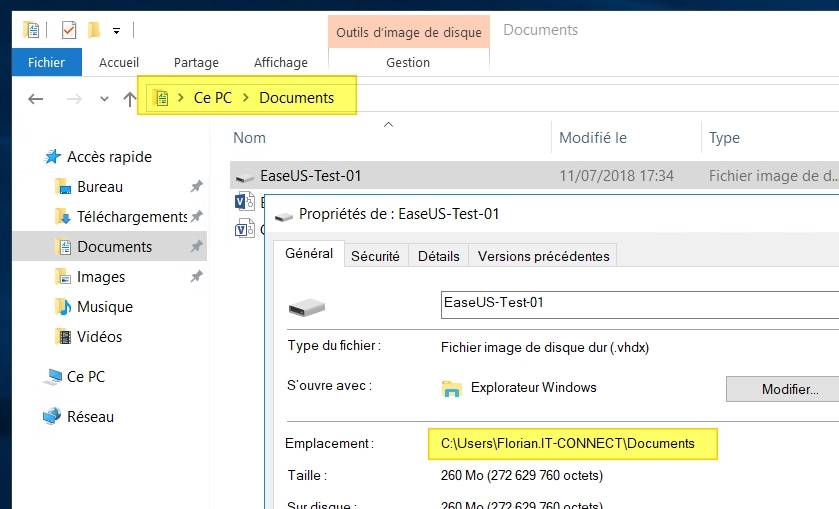Click the Back navigation arrow
Viewport: 839px width, 509px height.
click(x=36, y=98)
